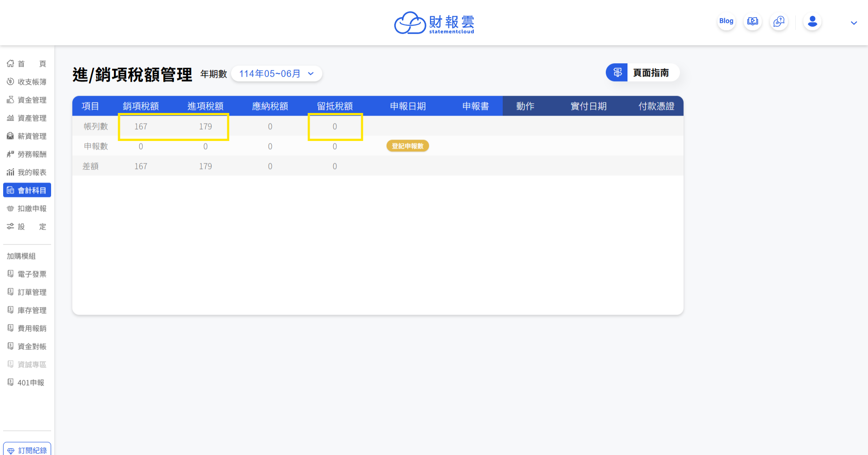Click the 設定 sliders icon

[10, 226]
